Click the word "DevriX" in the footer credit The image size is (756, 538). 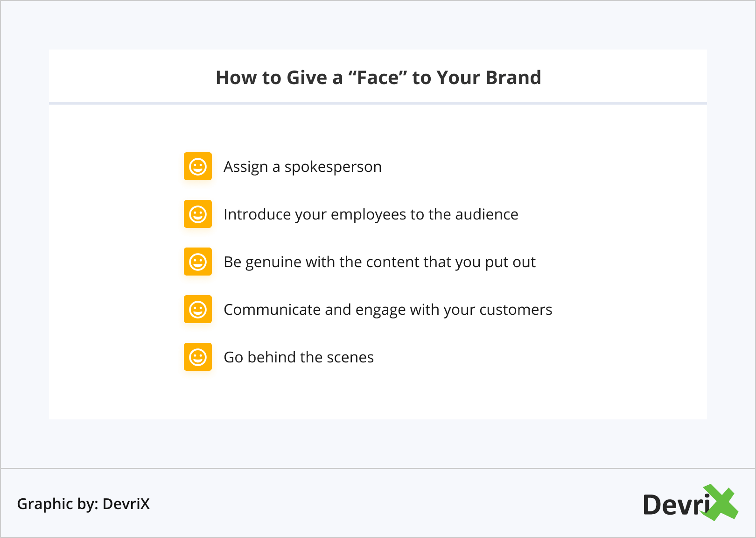[x=126, y=504]
